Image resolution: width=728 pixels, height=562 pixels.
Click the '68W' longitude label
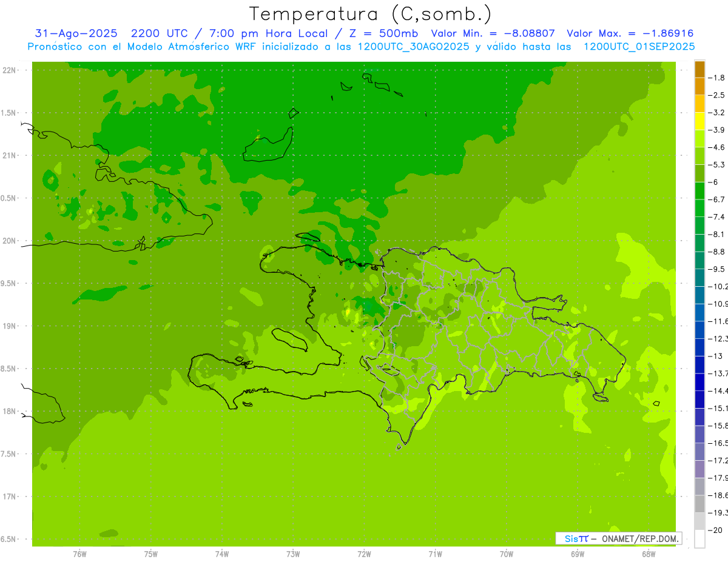click(649, 554)
